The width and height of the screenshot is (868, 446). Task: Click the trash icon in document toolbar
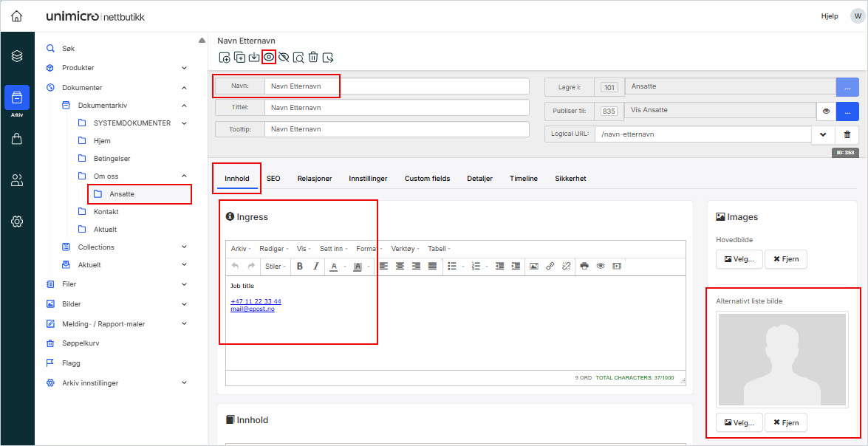click(x=313, y=57)
